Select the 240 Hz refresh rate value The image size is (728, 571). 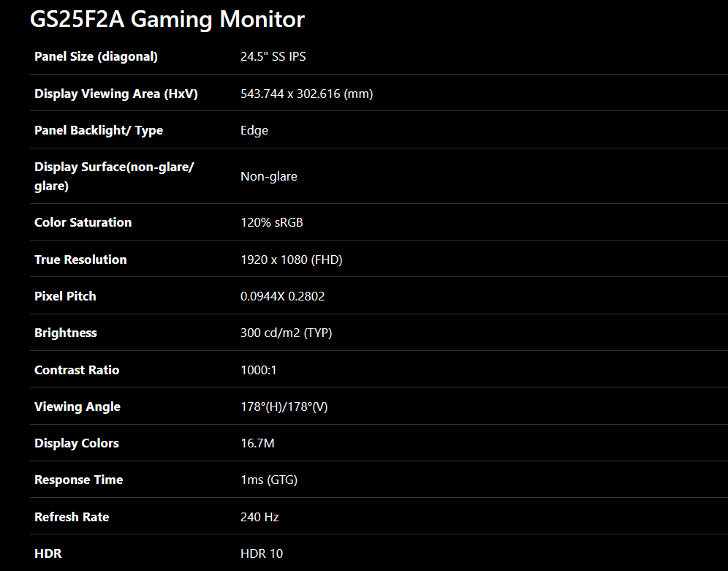click(x=259, y=517)
